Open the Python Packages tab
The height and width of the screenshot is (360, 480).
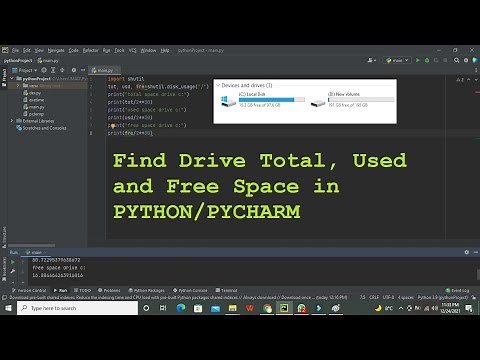point(146,290)
